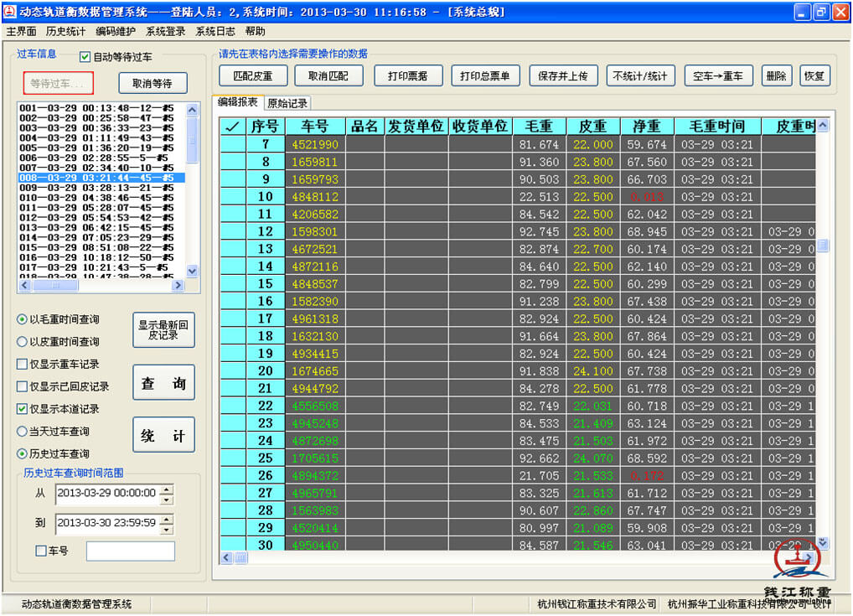This screenshot has height=616, width=853.
Task: Click the pass list vertical scrollbar thumb
Action: 192,139
